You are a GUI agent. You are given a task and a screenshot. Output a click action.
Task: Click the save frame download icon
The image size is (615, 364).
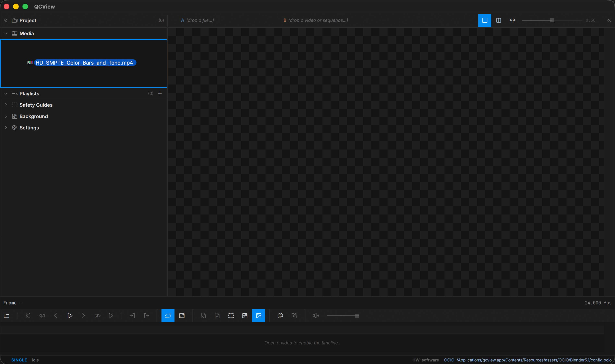click(217, 316)
